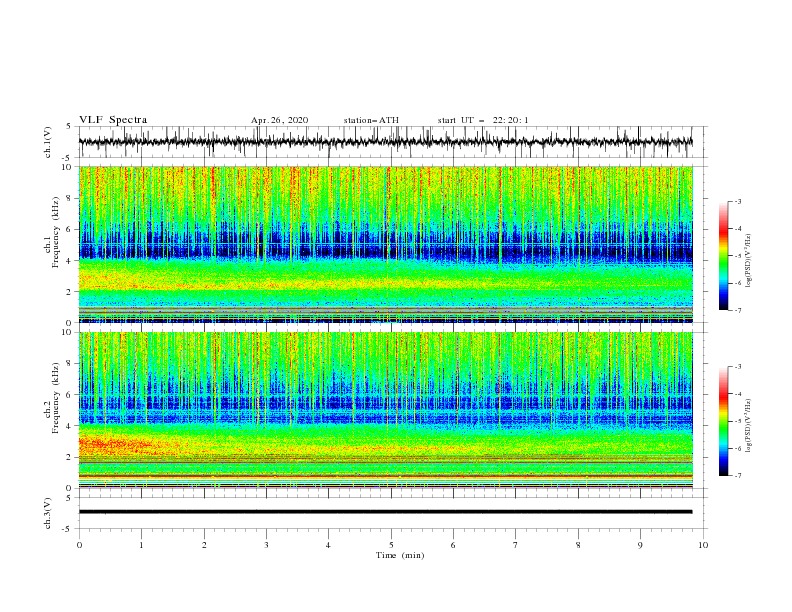The width and height of the screenshot is (792, 612).
Task: Click the ch.1 spectrogram panel
Action: [386, 244]
